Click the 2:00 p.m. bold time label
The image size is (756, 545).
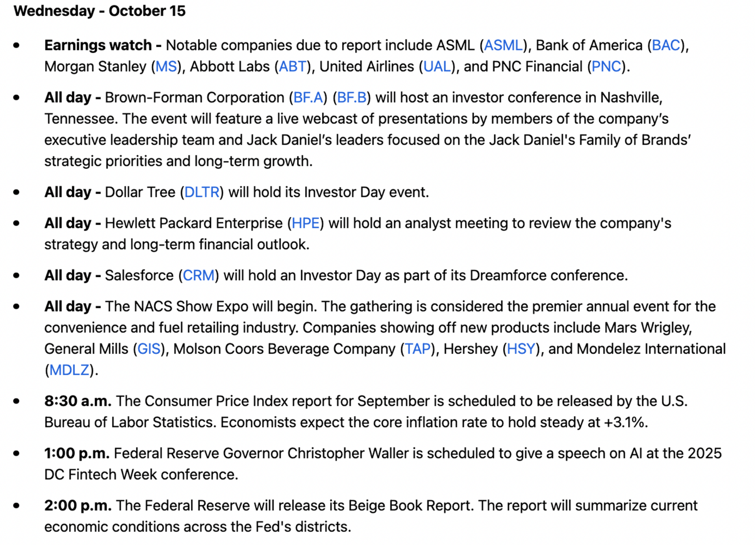coord(78,506)
